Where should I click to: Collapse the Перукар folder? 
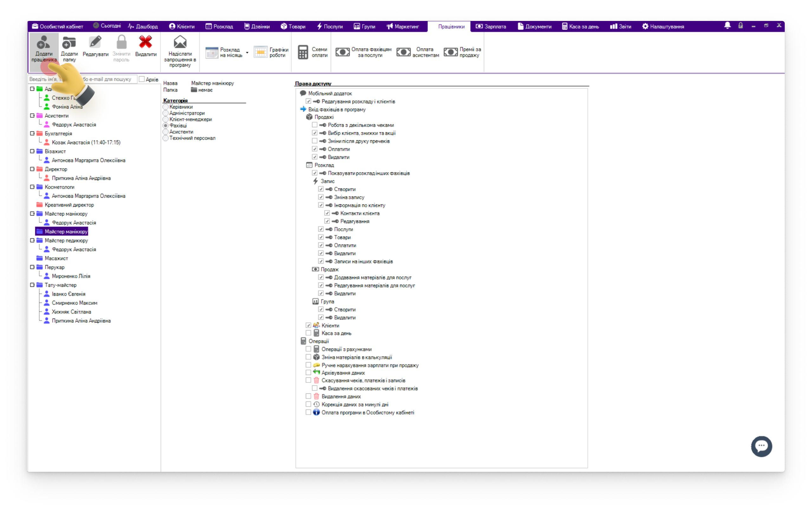(32, 267)
